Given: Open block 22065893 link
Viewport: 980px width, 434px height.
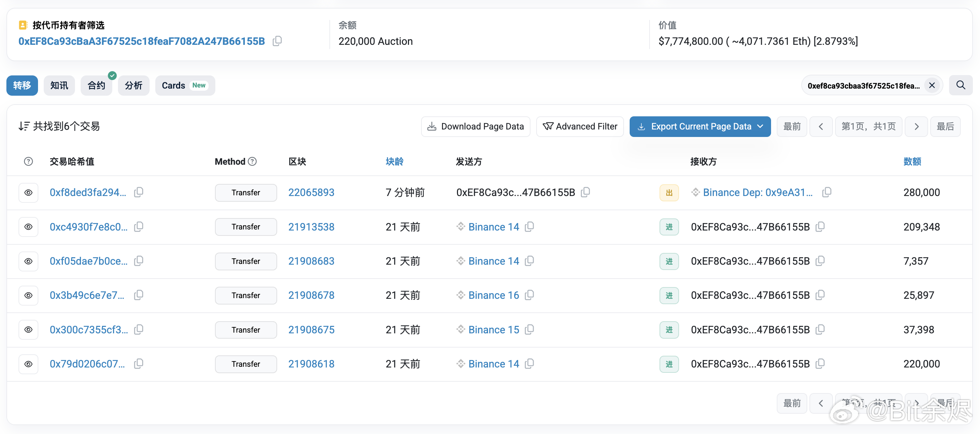Looking at the screenshot, I should tap(311, 192).
